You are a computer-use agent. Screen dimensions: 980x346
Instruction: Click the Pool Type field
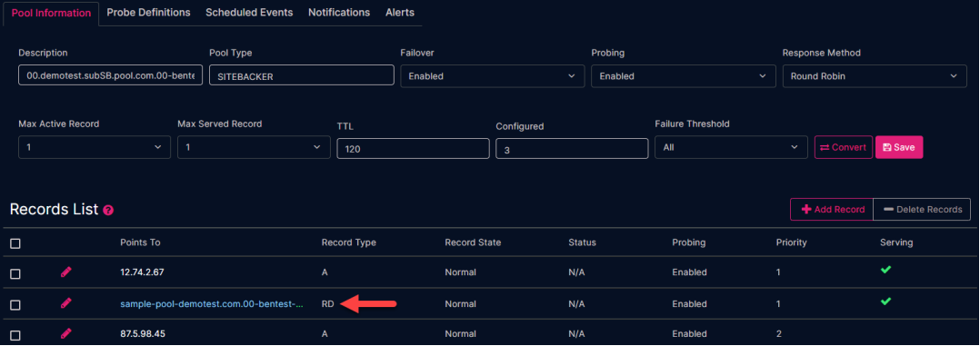click(x=301, y=75)
